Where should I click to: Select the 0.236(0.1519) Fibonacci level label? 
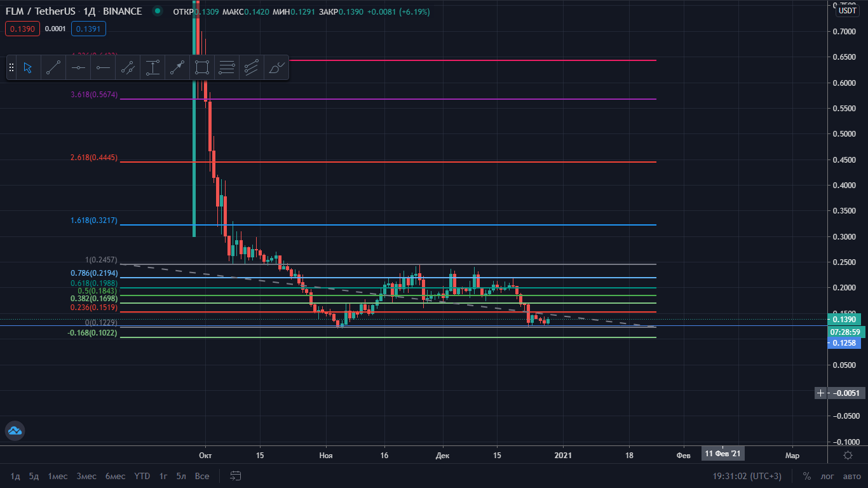(94, 307)
